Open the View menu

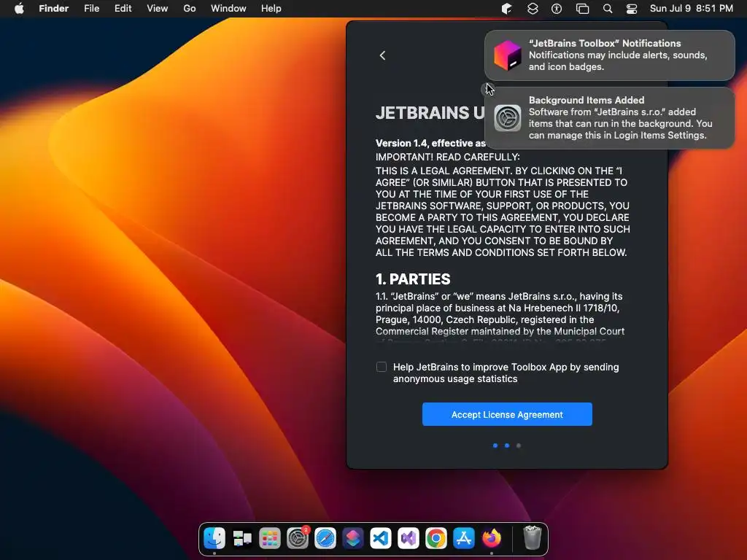coord(158,9)
